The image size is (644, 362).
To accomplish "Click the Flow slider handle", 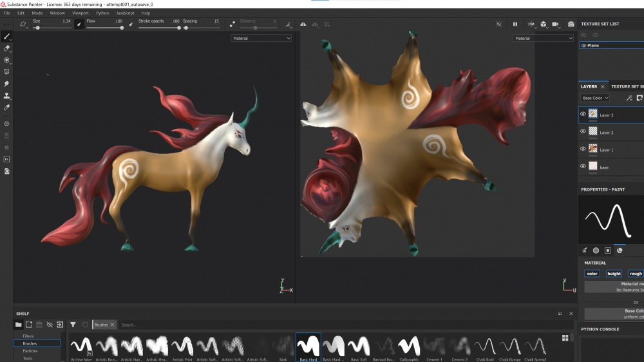I will click(122, 28).
